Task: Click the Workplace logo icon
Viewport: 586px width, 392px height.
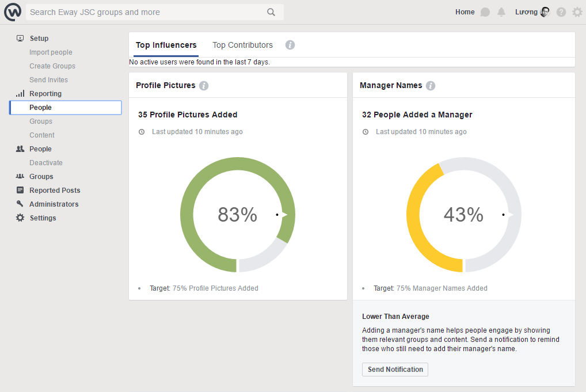Action: pos(13,12)
